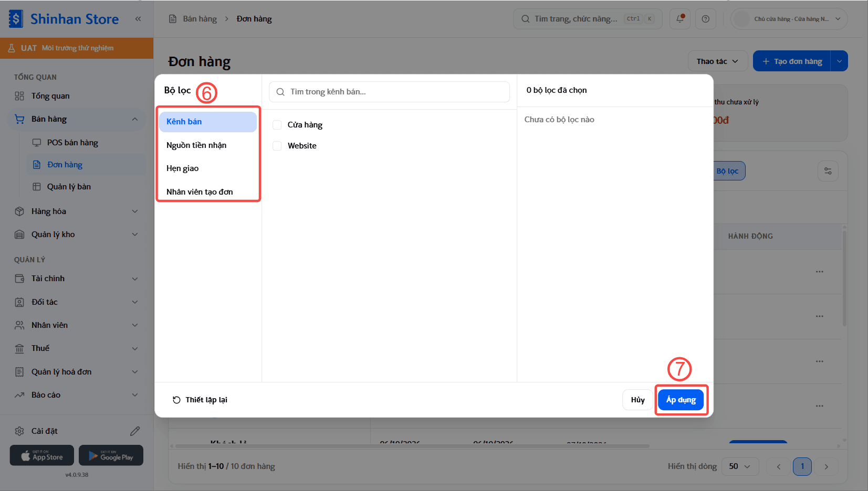Image resolution: width=868 pixels, height=491 pixels.
Task: Check the Website checkbox
Action: (x=277, y=146)
